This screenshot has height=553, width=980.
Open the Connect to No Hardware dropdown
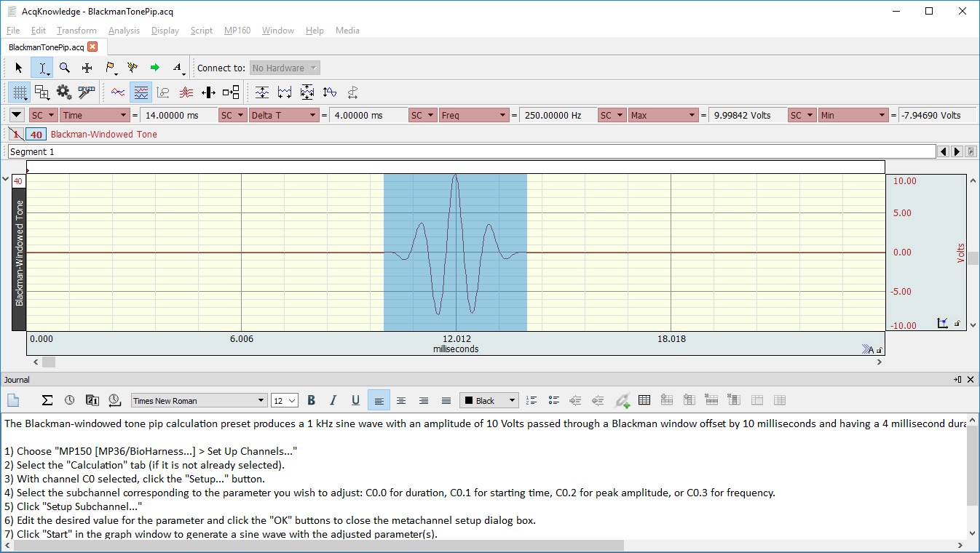click(x=285, y=68)
